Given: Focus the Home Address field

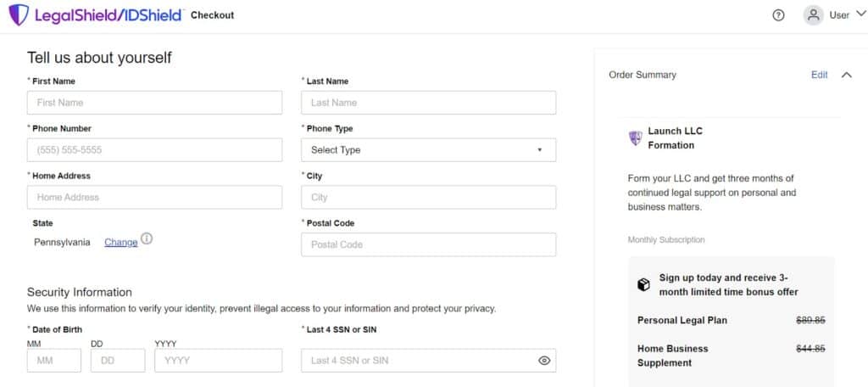Looking at the screenshot, I should [154, 198].
